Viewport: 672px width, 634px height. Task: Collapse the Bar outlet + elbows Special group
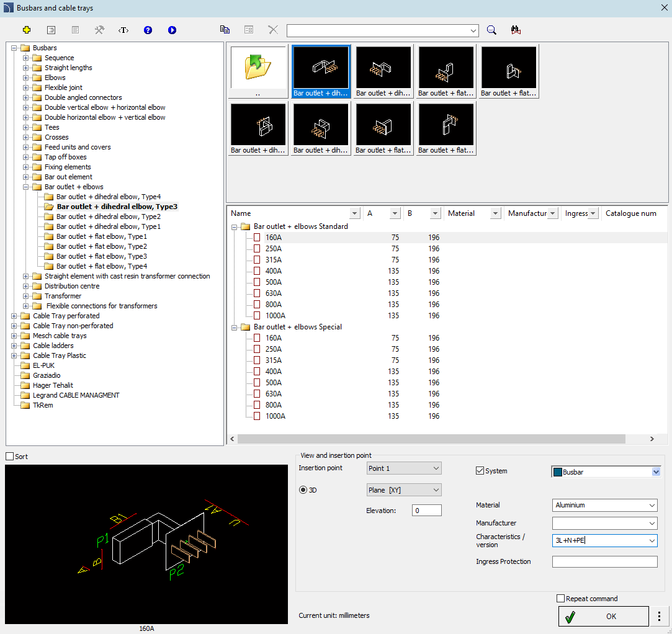tap(235, 328)
